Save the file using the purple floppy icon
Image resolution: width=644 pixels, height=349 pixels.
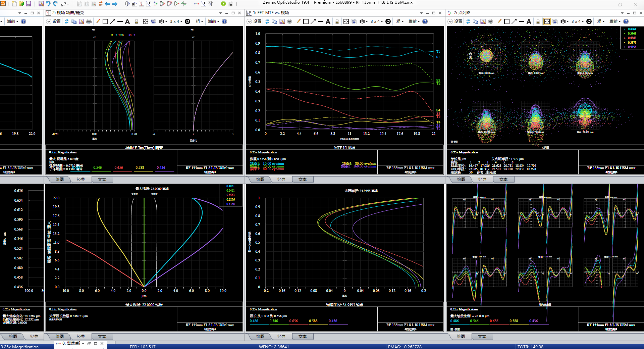point(29,4)
